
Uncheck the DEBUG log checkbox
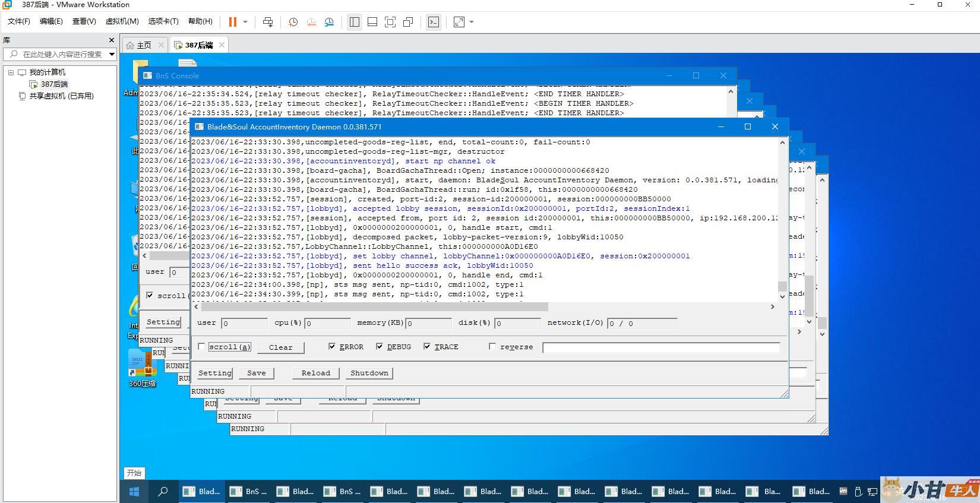(x=380, y=346)
